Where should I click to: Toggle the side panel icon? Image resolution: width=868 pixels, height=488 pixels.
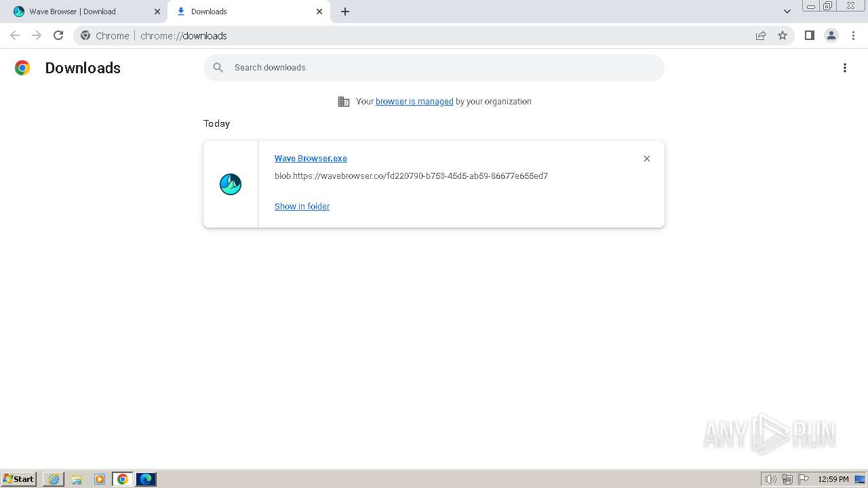click(809, 35)
